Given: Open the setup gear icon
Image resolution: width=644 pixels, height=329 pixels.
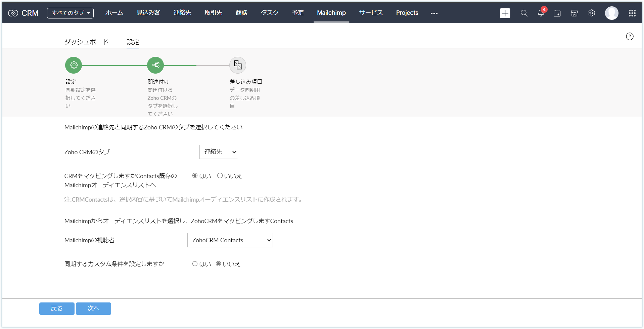Looking at the screenshot, I should pyautogui.click(x=592, y=13).
